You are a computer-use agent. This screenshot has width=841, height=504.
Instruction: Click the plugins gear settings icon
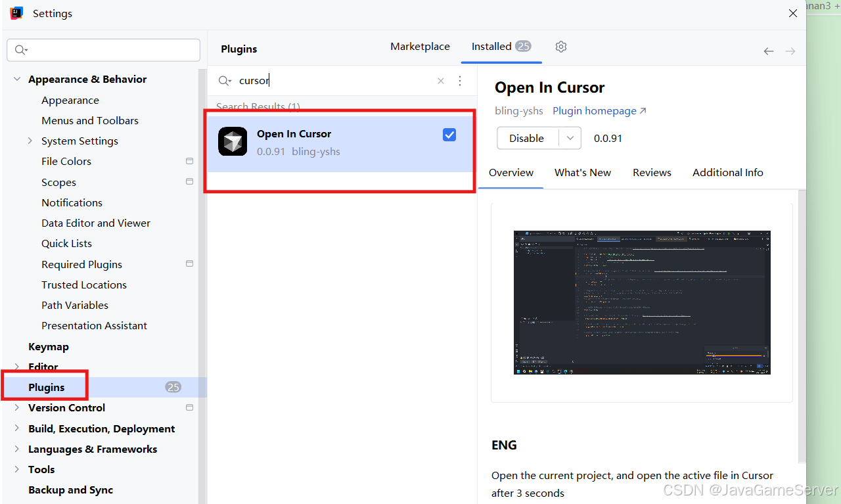(560, 47)
